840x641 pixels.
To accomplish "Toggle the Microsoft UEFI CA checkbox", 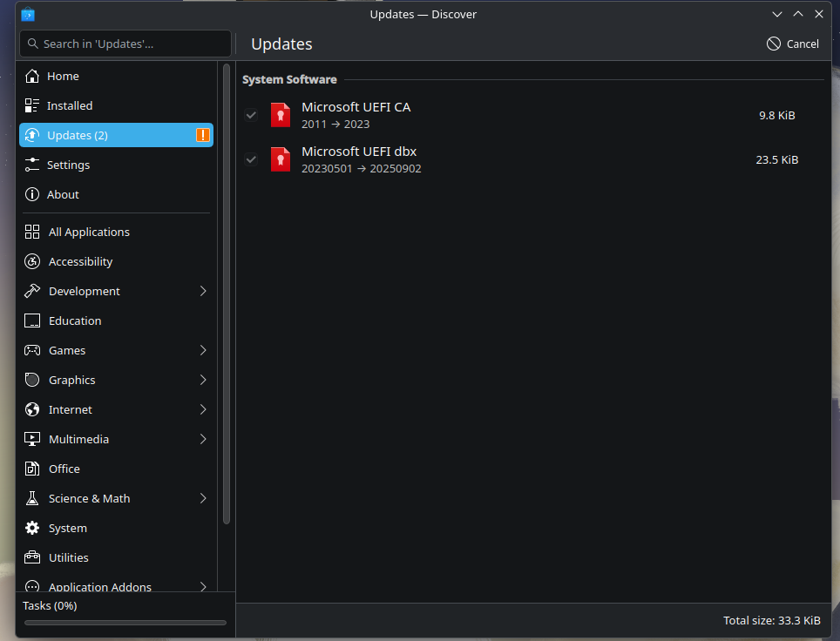I will tap(251, 115).
